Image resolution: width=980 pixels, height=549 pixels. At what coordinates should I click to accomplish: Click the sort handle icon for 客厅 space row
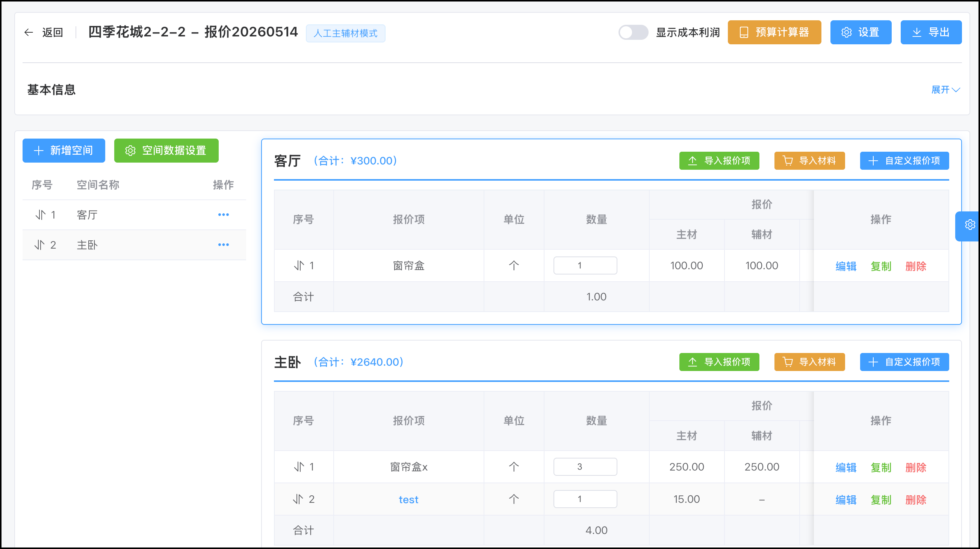click(40, 215)
